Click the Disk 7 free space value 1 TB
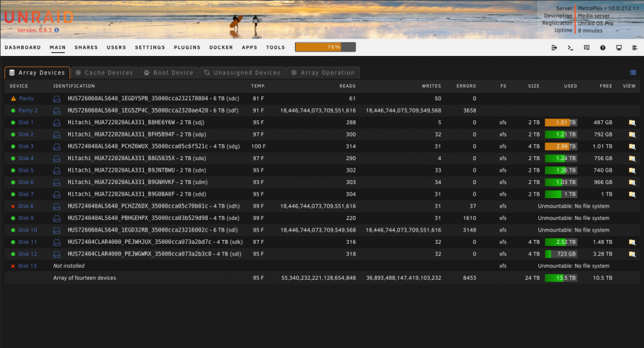This screenshot has height=348, width=644. click(607, 194)
